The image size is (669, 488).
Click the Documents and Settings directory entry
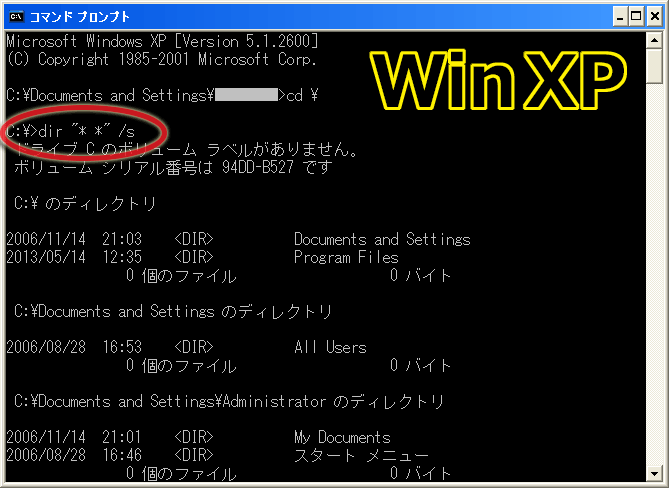pos(382,239)
